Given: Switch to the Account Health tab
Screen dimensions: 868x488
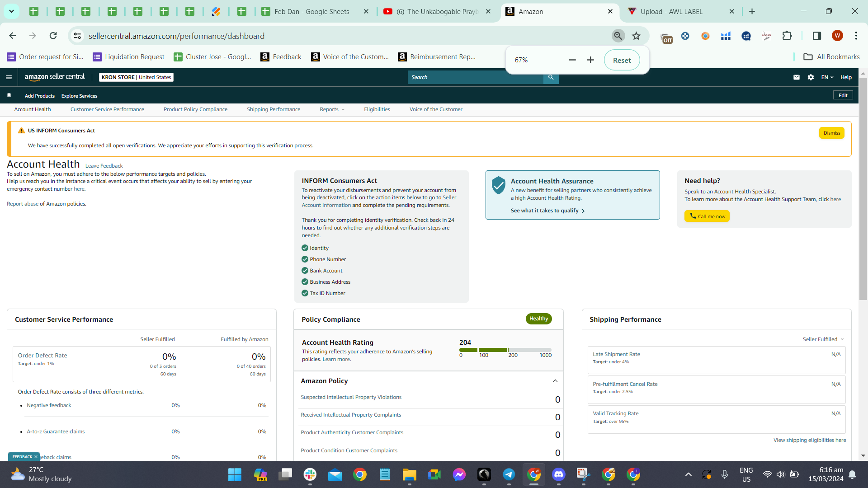Looking at the screenshot, I should (33, 109).
